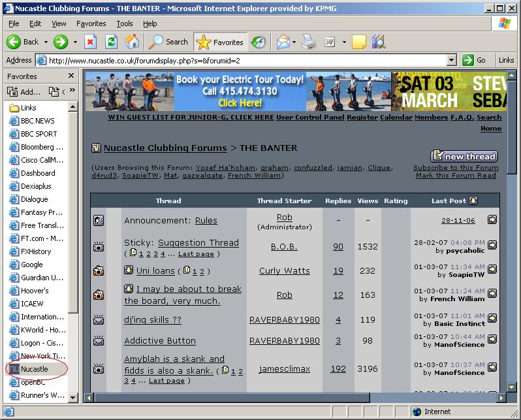Select the Nucastle favorite in sidebar
521x420 pixels.
tap(34, 369)
